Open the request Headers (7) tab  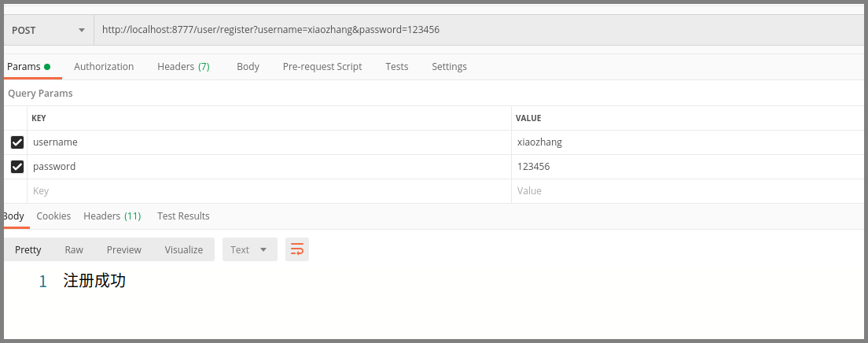183,67
